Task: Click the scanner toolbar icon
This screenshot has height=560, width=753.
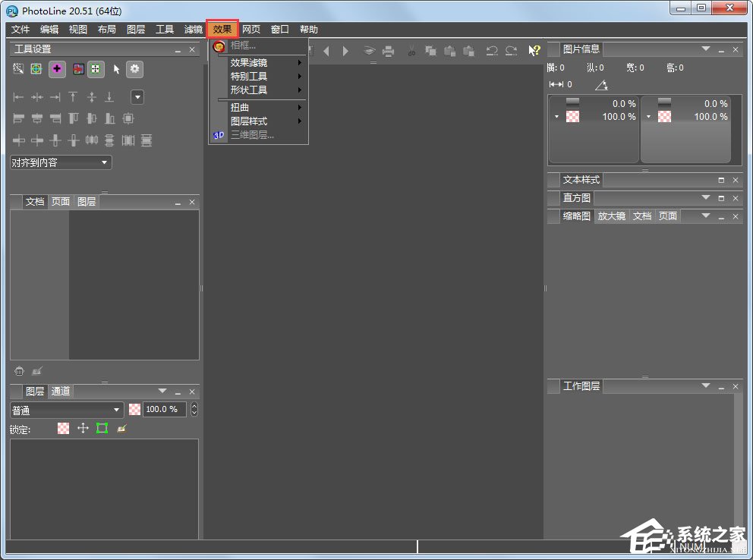Action: (x=369, y=51)
